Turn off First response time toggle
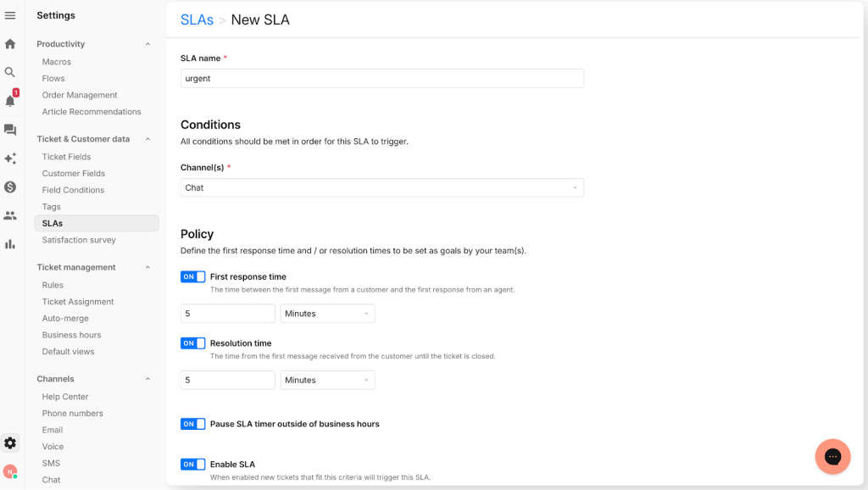The width and height of the screenshot is (868, 490). click(x=192, y=277)
